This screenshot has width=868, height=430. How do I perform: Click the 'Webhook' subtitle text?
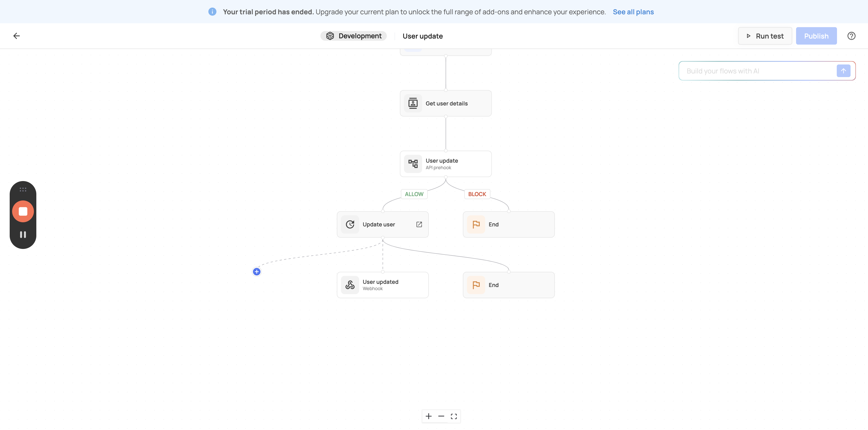point(372,289)
